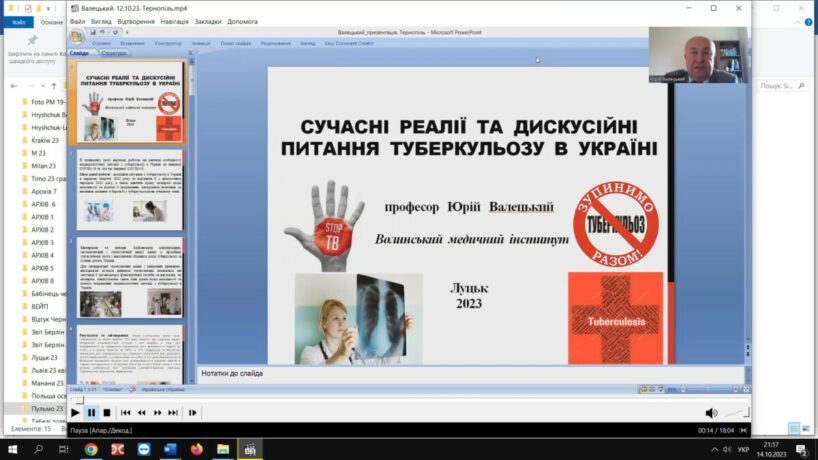The width and height of the screenshot is (818, 460).
Task: Adjust the player volume slider
Action: (x=735, y=412)
